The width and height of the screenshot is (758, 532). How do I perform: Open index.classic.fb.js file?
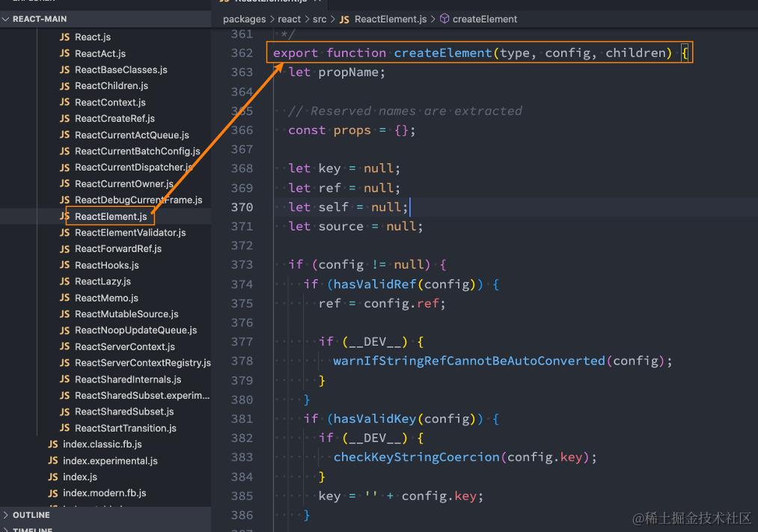click(x=103, y=444)
